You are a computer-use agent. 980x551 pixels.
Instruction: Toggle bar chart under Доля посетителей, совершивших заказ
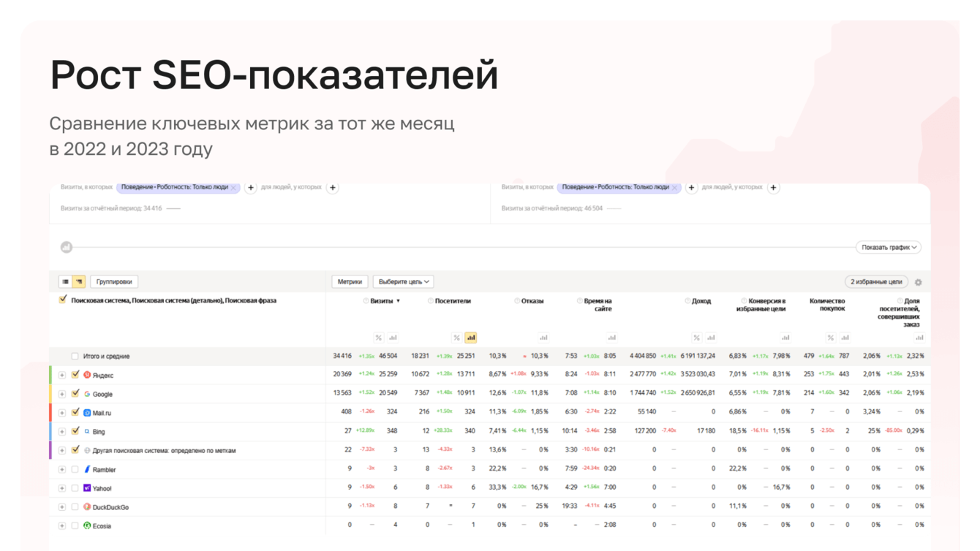tap(919, 338)
